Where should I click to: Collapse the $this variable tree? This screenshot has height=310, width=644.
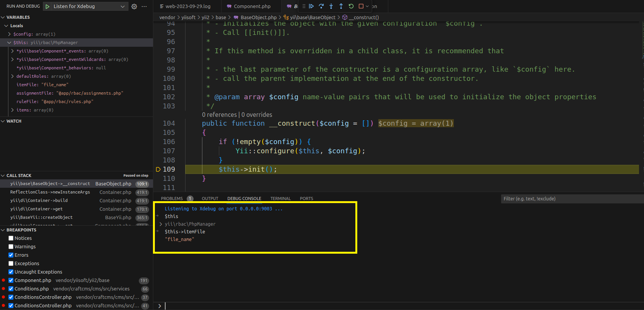(x=9, y=43)
